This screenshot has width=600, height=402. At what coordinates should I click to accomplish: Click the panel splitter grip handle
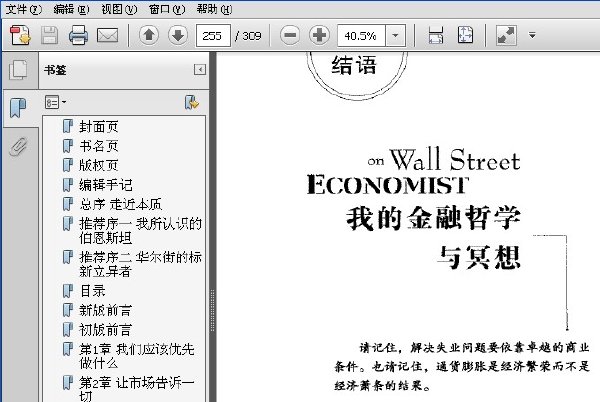[x=212, y=310]
